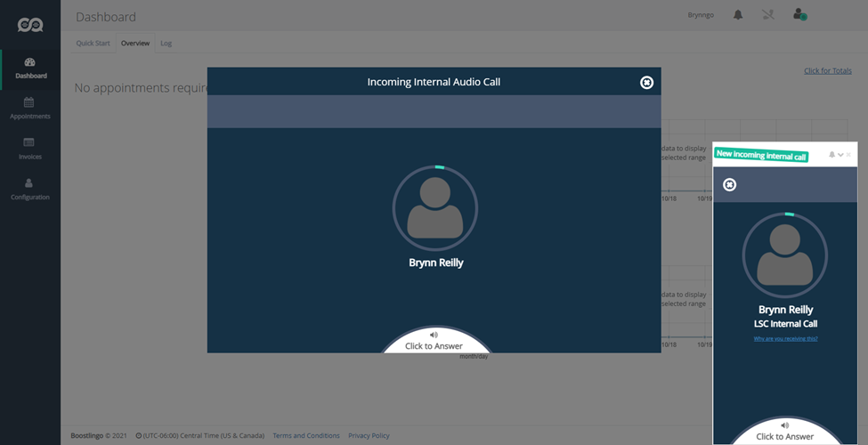Mute the popup notification bell
The image size is (868, 445).
(x=831, y=155)
